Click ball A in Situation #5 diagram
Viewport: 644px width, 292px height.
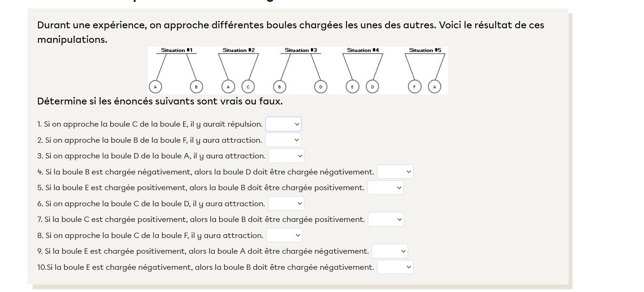[434, 87]
